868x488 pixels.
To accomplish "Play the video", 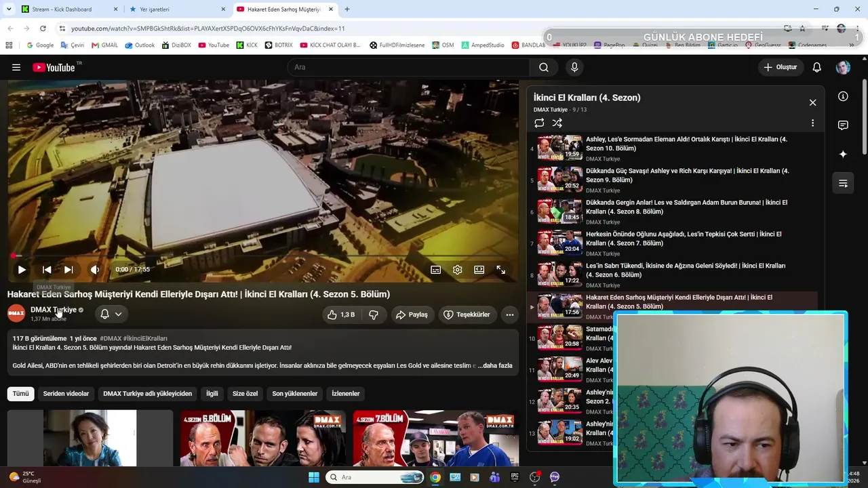I will [x=22, y=270].
